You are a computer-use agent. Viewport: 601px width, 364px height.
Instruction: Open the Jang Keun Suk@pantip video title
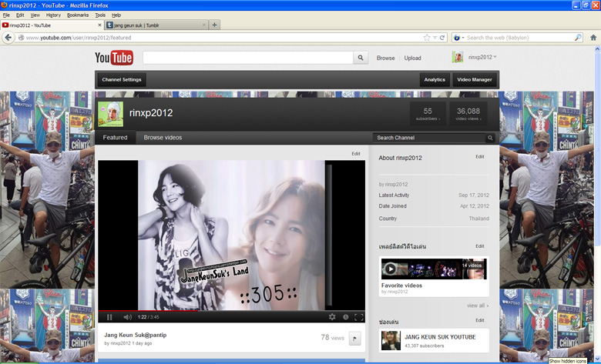click(136, 335)
